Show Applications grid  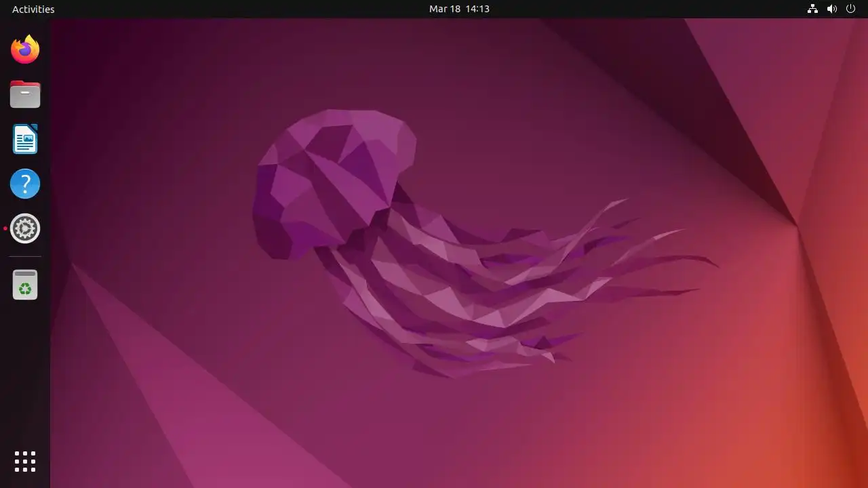tap(25, 462)
